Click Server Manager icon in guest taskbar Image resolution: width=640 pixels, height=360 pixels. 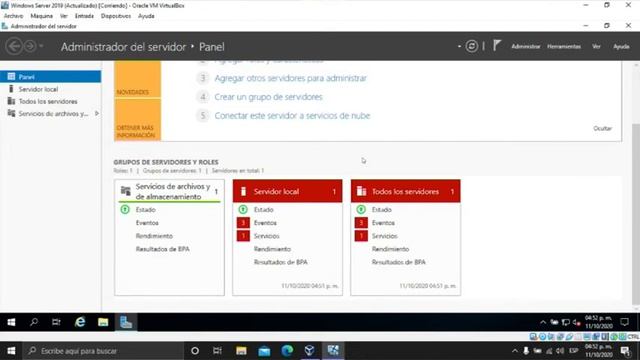(126, 322)
